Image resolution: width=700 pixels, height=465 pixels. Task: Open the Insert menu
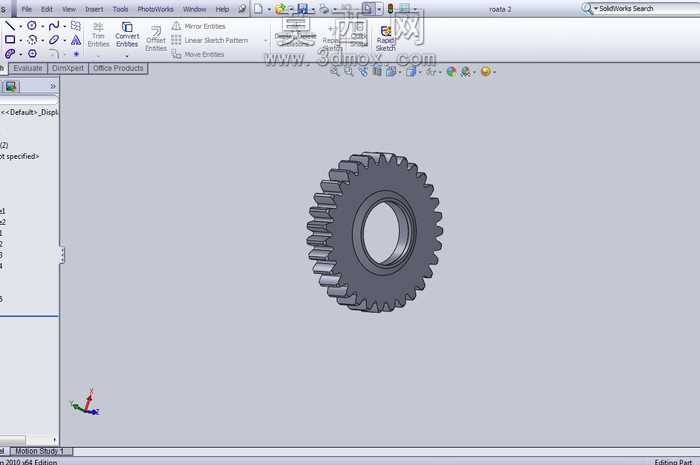[94, 9]
